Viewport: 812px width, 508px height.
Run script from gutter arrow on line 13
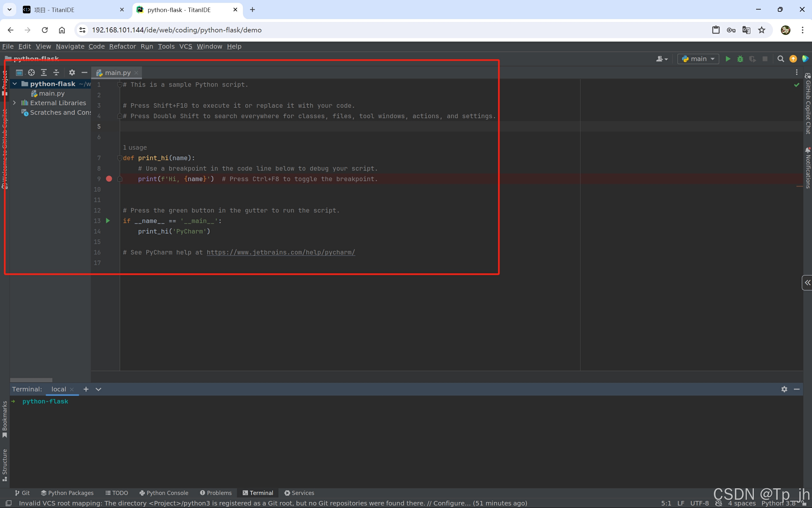coord(108,221)
